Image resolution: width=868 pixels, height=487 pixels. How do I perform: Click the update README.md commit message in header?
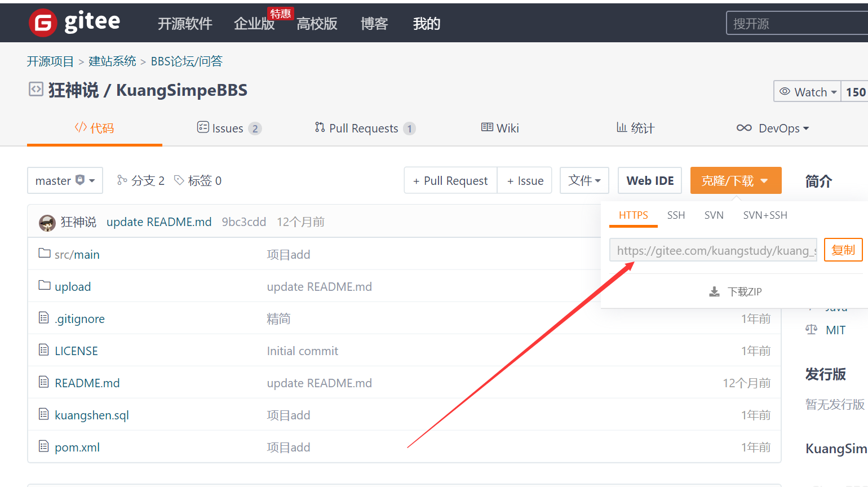coord(159,222)
